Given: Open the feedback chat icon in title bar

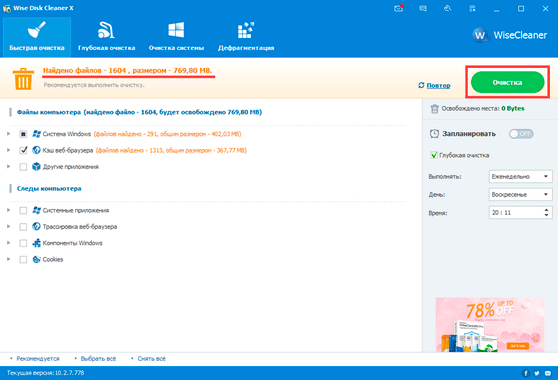Looking at the screenshot, I should pyautogui.click(x=423, y=8).
